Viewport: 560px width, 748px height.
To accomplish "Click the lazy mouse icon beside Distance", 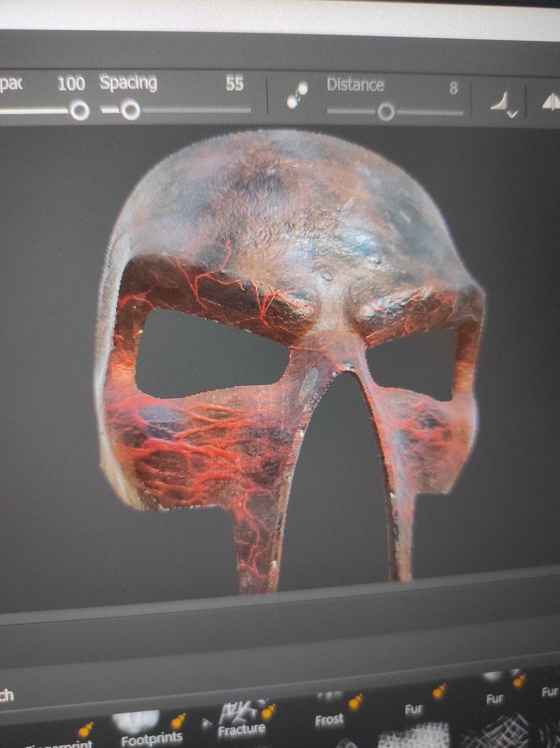I will coord(297,95).
